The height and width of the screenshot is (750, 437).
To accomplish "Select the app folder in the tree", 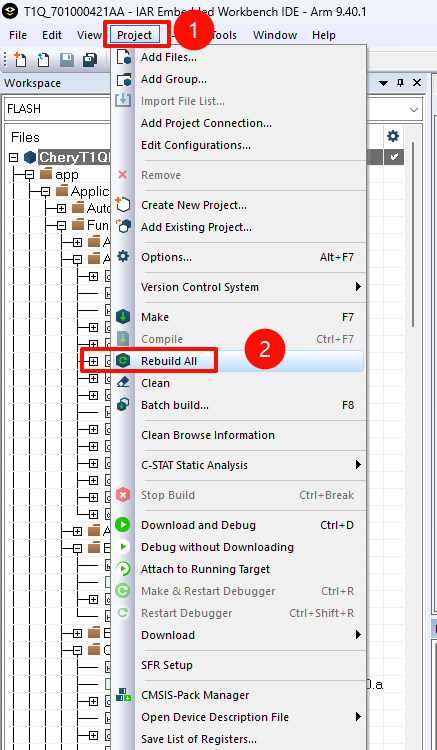I will tap(66, 175).
